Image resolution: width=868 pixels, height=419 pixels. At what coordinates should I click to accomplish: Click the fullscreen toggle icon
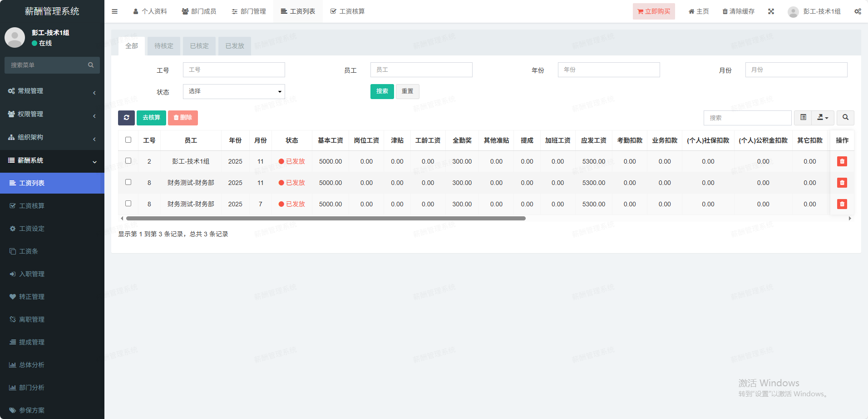771,11
